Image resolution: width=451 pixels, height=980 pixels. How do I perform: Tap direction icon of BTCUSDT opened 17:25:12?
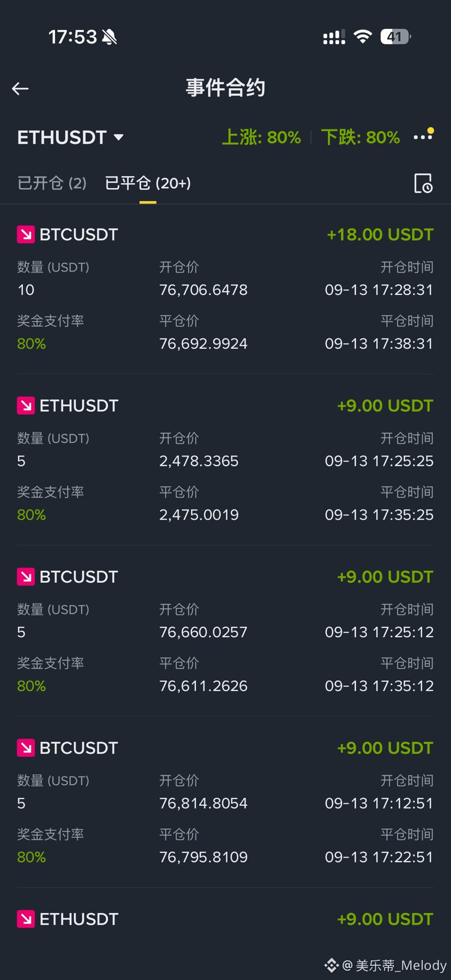point(26,577)
